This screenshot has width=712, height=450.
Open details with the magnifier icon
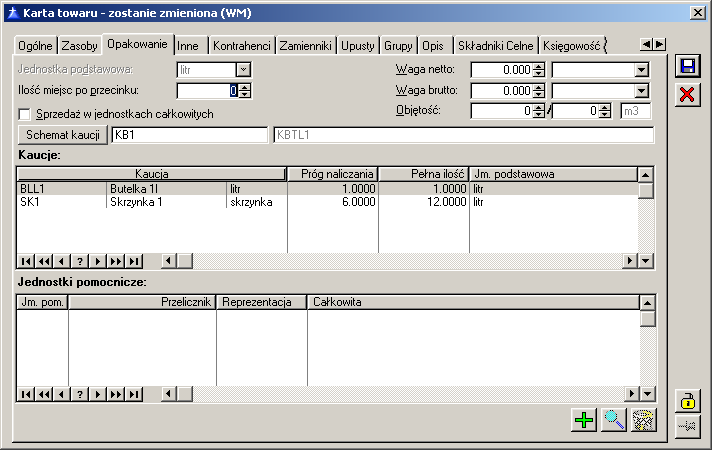click(613, 420)
